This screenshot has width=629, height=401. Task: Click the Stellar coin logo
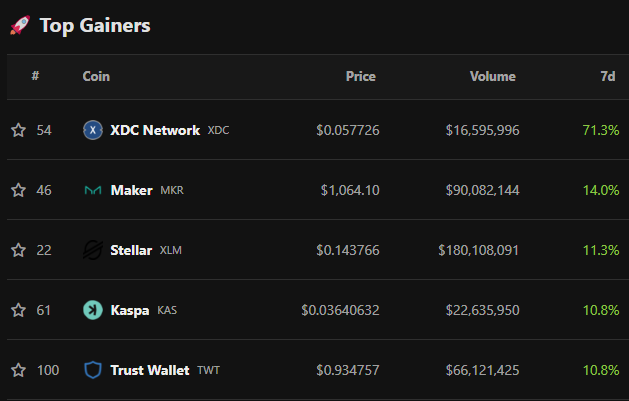click(93, 250)
